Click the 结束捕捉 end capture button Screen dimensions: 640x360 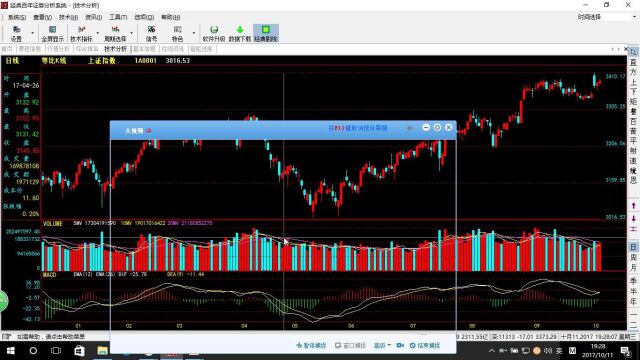coord(425,345)
